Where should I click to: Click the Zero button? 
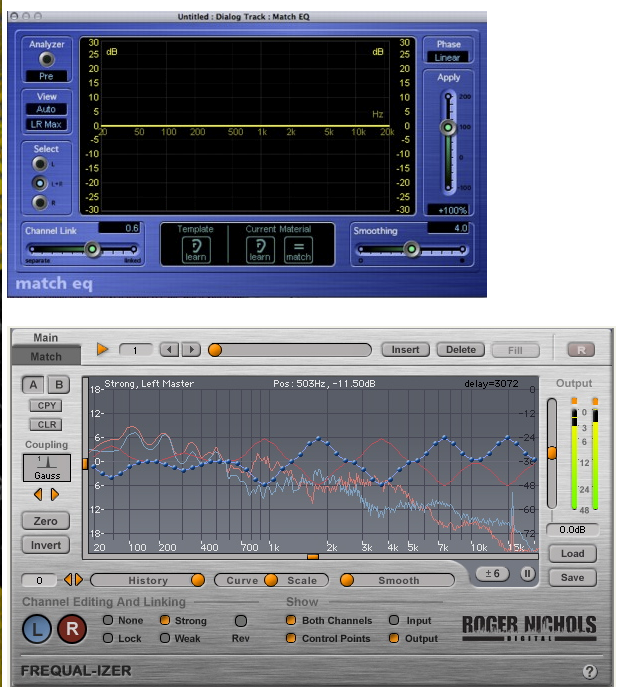coord(46,521)
